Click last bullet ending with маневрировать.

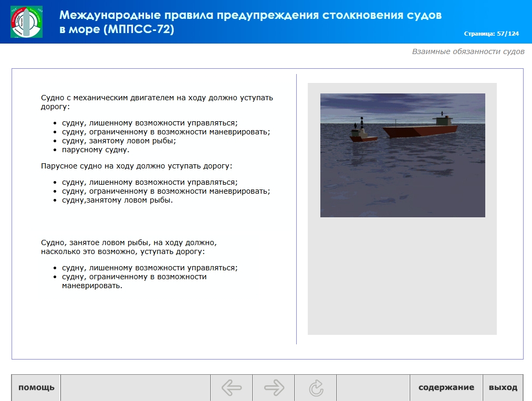click(x=134, y=281)
